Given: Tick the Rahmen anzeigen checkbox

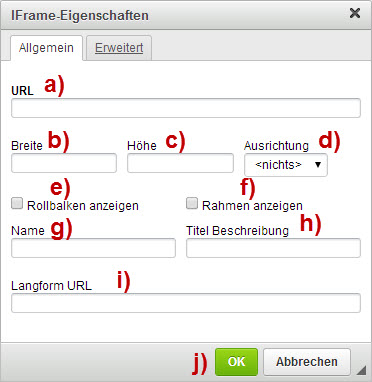Looking at the screenshot, I should 192,203.
